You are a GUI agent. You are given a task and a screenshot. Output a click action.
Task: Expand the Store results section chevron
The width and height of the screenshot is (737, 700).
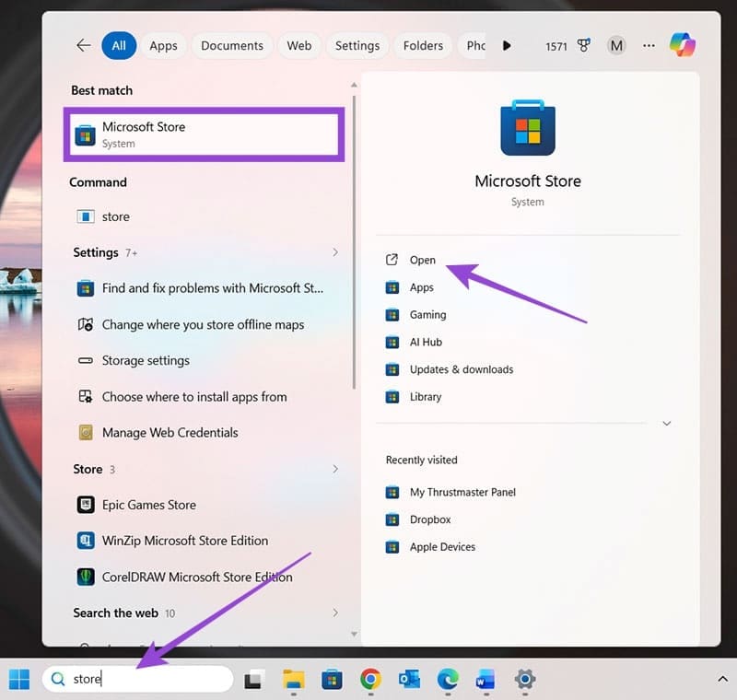335,469
